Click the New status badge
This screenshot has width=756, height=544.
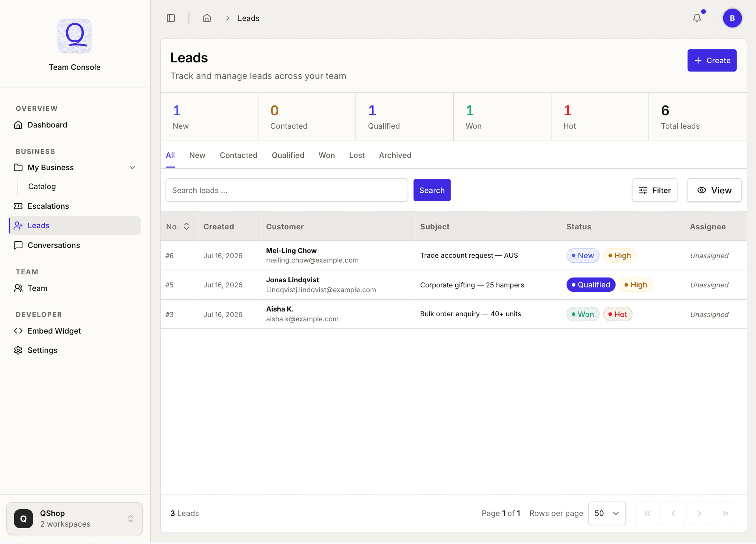583,255
